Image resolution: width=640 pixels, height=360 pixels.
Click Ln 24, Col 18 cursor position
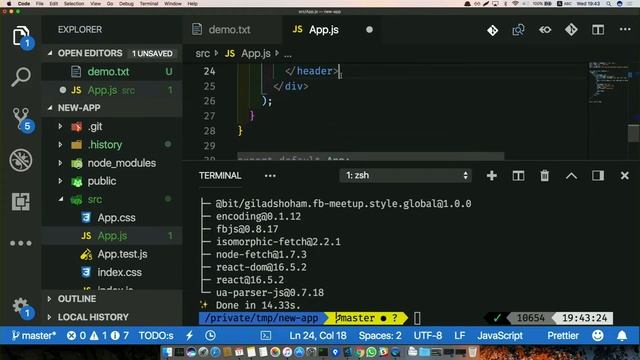point(318,336)
